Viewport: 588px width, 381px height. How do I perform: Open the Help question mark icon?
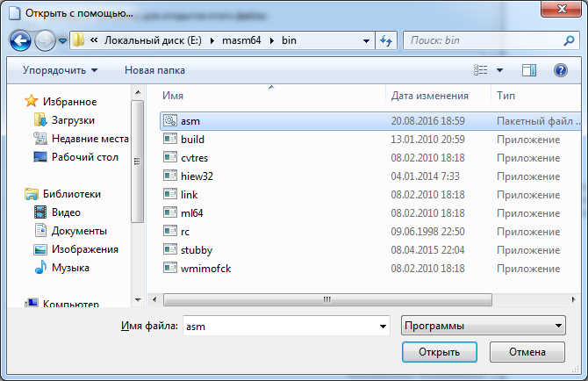pyautogui.click(x=560, y=70)
